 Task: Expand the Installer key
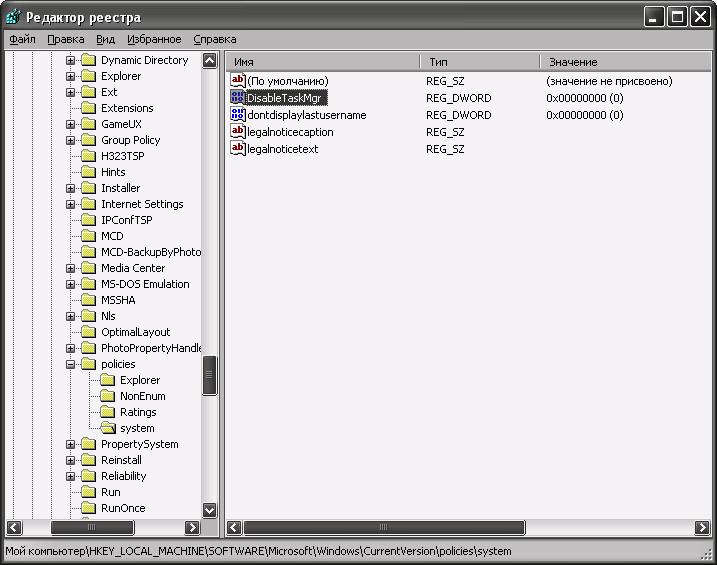click(x=70, y=188)
